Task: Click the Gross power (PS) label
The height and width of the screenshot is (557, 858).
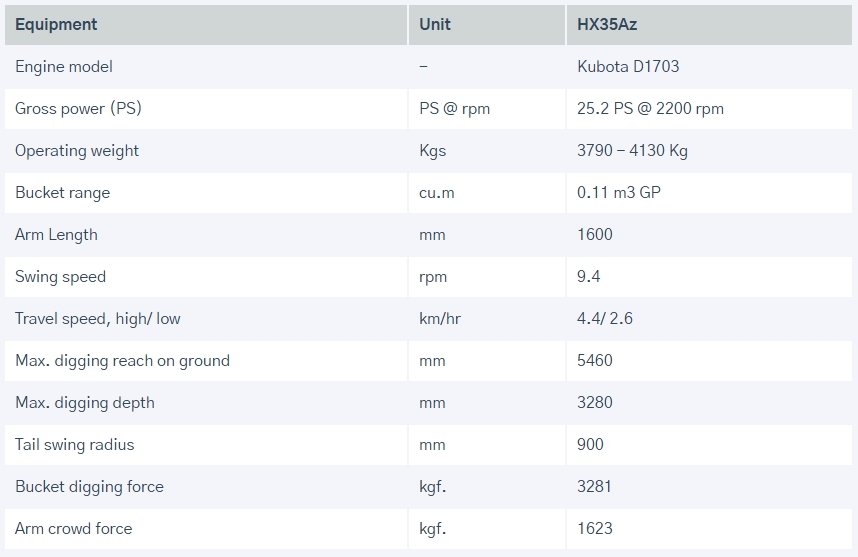Action: 78,109
